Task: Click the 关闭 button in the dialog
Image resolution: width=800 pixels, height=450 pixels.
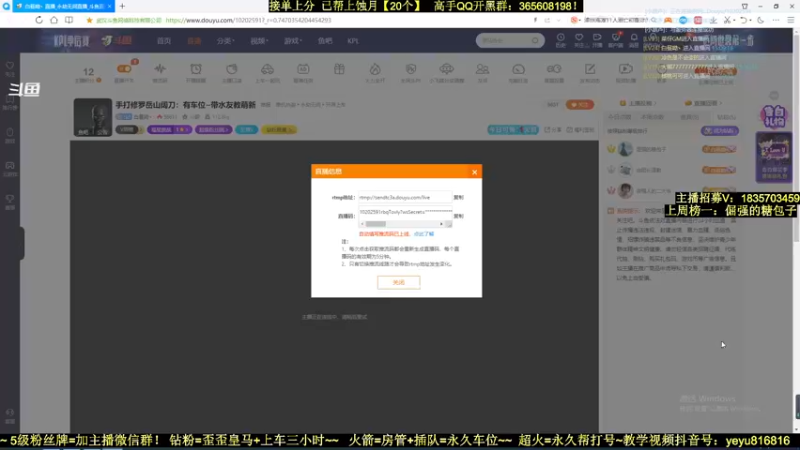Action: pos(398,282)
